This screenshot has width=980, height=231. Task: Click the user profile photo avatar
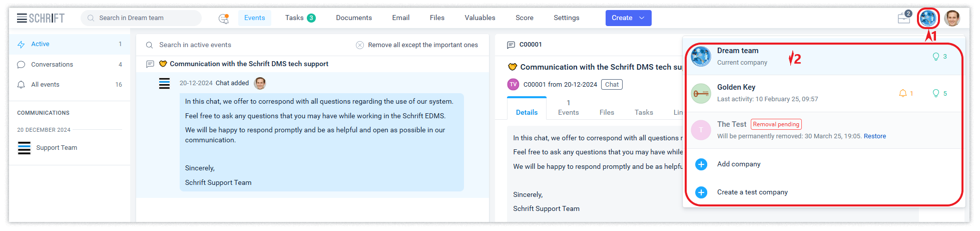coord(952,19)
